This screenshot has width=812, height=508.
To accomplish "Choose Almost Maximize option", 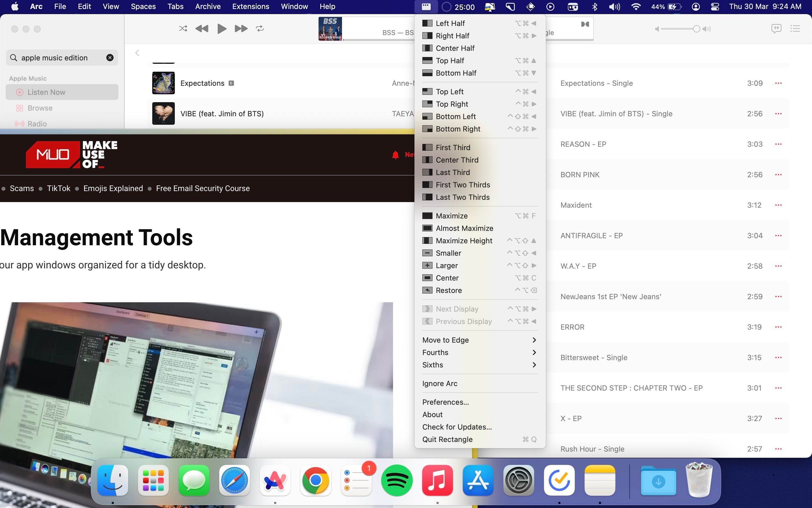I will pyautogui.click(x=480, y=228).
